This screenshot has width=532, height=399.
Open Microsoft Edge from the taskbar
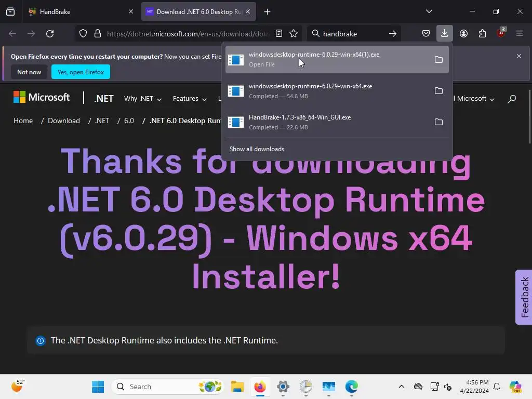[352, 387]
